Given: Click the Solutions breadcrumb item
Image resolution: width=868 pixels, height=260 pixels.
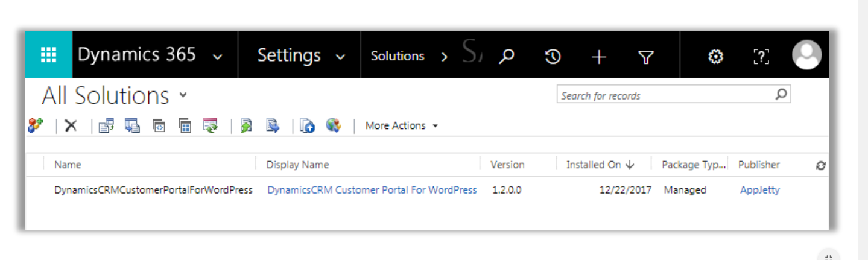Looking at the screenshot, I should coord(398,56).
